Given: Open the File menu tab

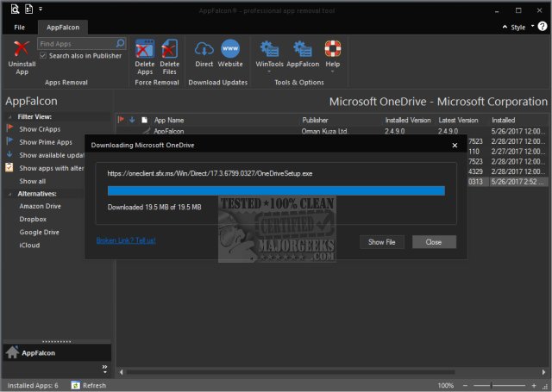Looking at the screenshot, I should pos(19,28).
